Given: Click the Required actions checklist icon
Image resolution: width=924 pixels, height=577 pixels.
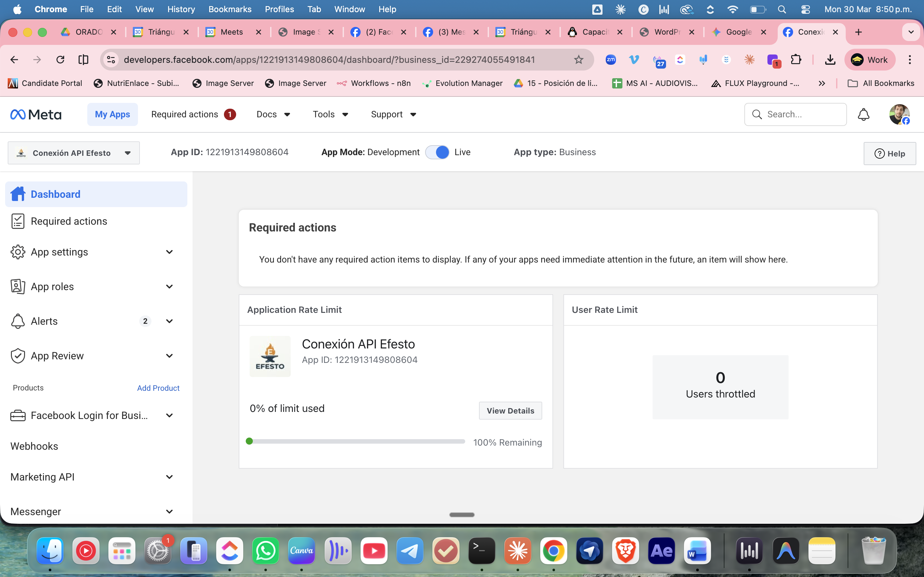Looking at the screenshot, I should [18, 221].
